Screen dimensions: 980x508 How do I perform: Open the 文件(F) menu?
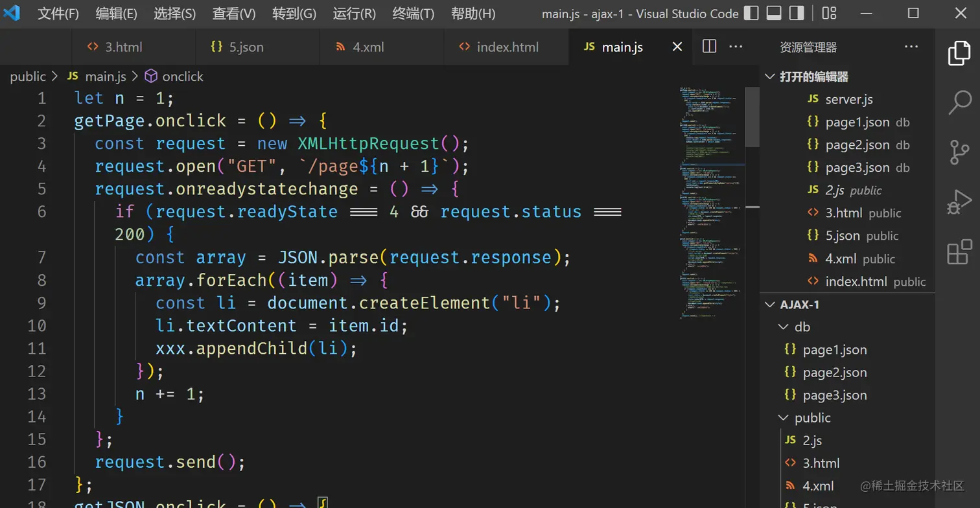(58, 14)
